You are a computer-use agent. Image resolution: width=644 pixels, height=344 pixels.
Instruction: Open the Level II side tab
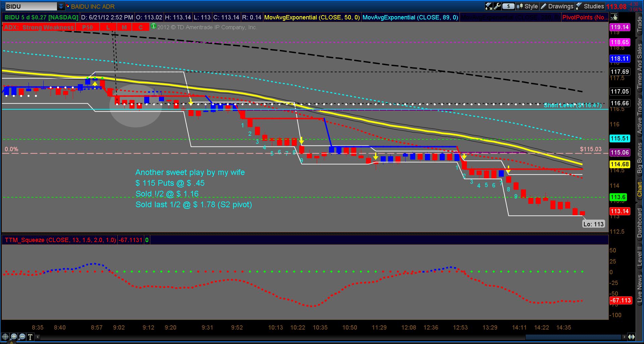pos(640,256)
